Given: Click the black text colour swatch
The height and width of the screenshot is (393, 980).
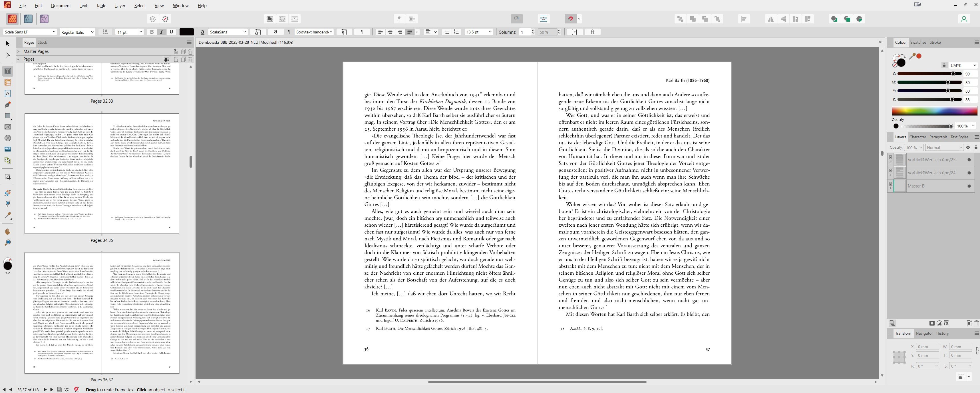Looking at the screenshot, I should click(186, 32).
